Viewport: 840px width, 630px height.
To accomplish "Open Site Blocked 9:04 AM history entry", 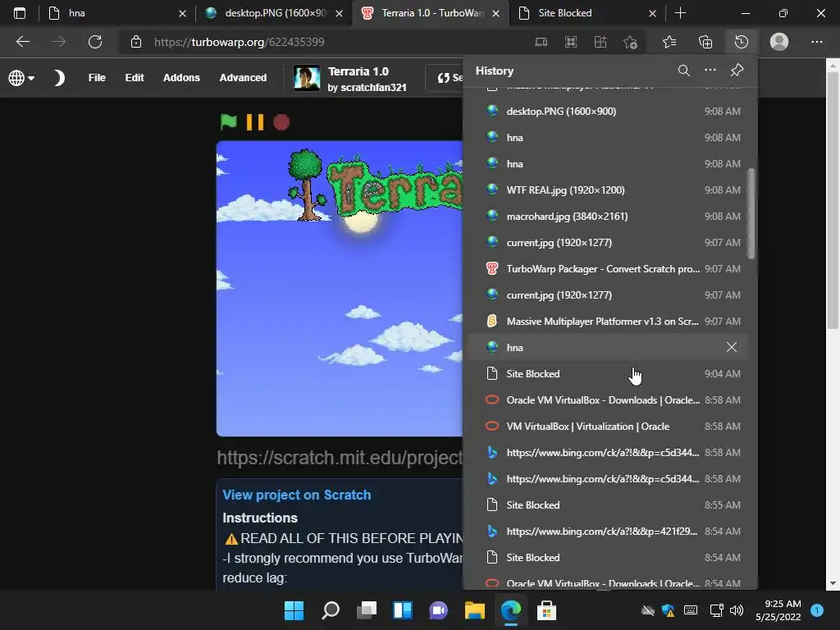I will pos(608,374).
